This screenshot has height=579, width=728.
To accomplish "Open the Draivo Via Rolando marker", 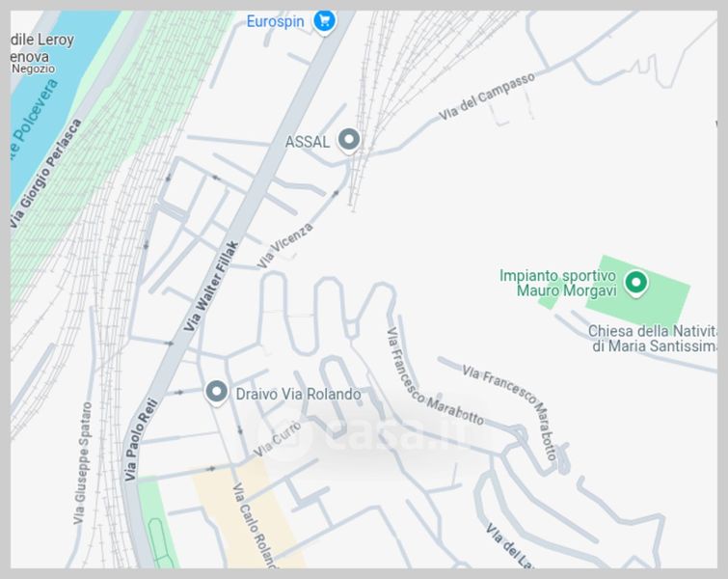I will tap(216, 393).
